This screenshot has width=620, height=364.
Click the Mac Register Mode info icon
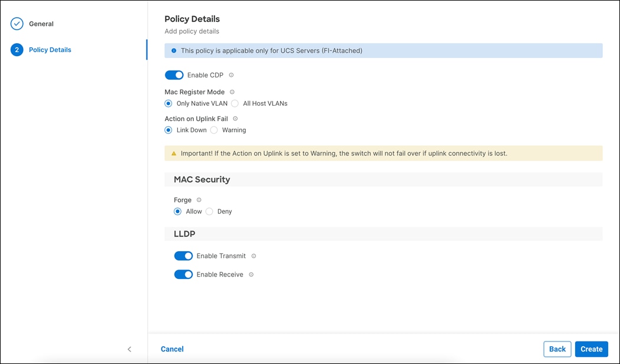232,92
